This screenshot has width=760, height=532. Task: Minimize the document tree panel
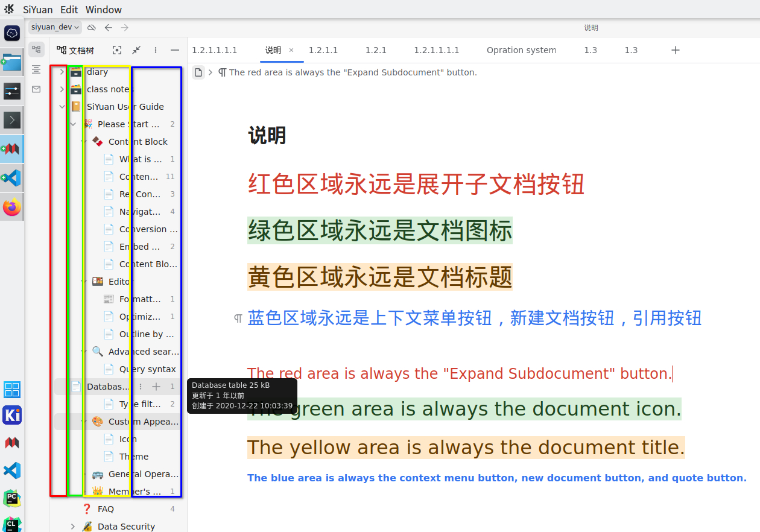pos(175,50)
